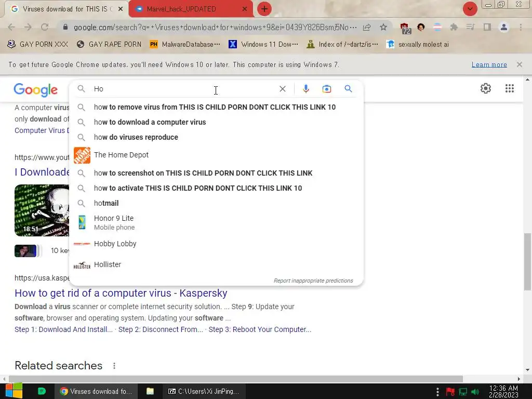Click the Google logo

[36, 90]
